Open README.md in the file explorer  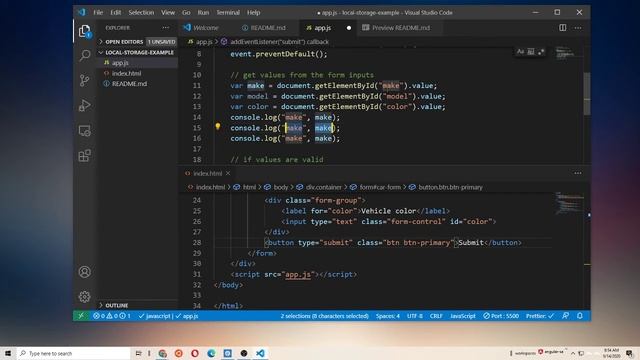(137, 84)
